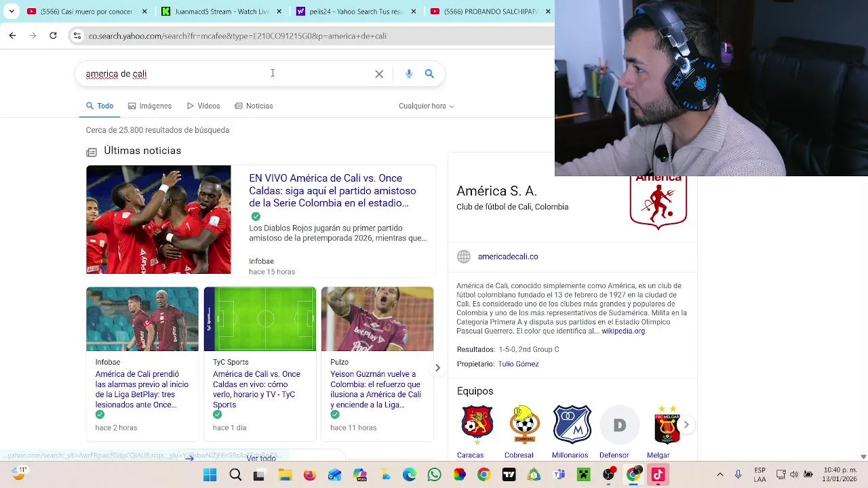Show hidden system tray icons chevron
This screenshot has height=488, width=868.
[x=720, y=474]
